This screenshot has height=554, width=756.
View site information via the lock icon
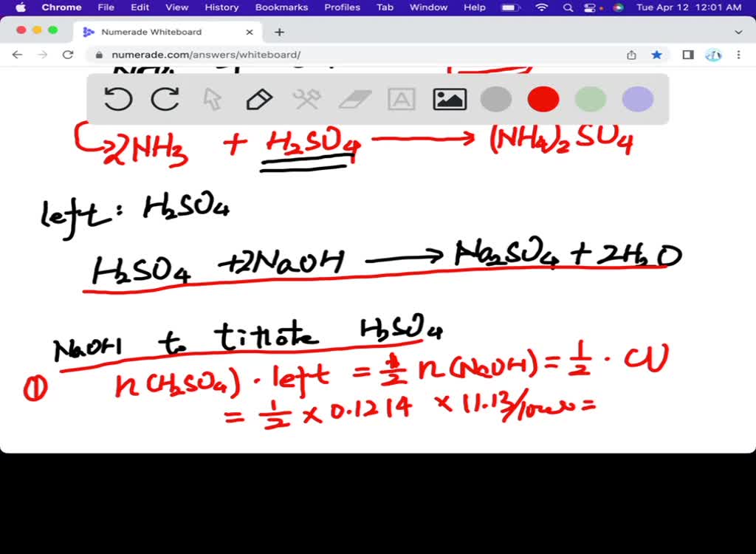point(100,54)
